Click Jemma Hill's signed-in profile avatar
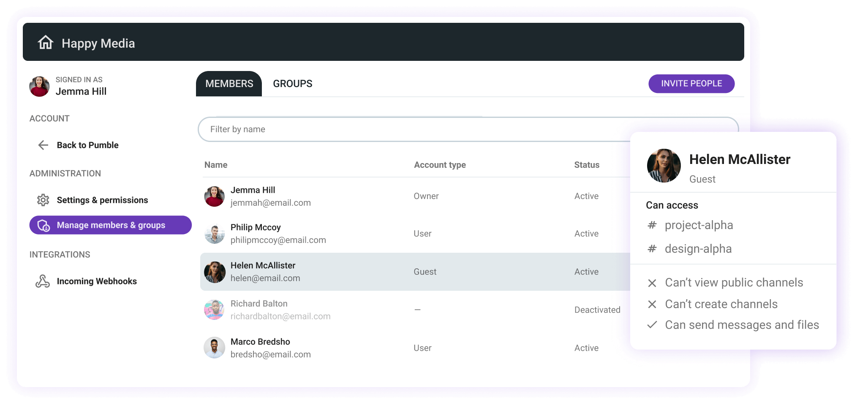 (39, 86)
